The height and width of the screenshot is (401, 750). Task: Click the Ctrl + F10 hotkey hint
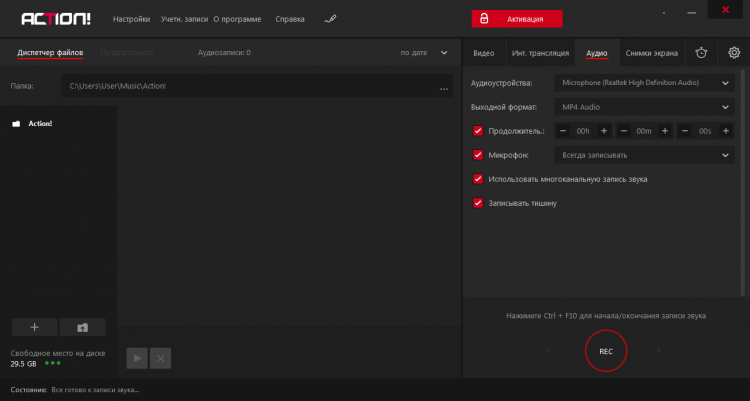[606, 316]
